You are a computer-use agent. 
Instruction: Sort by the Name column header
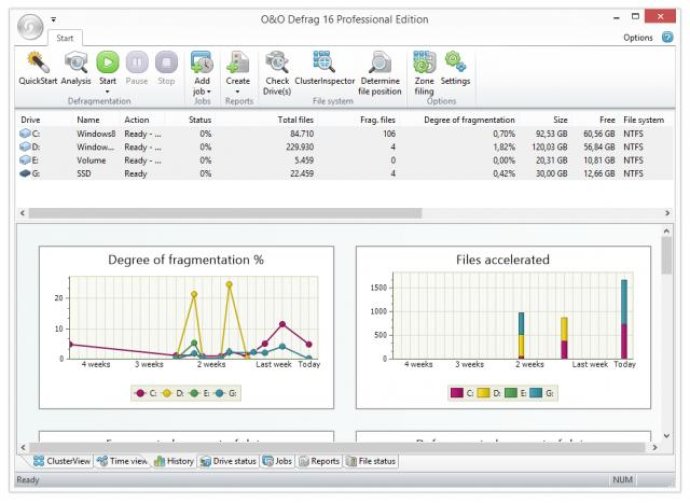[88, 120]
